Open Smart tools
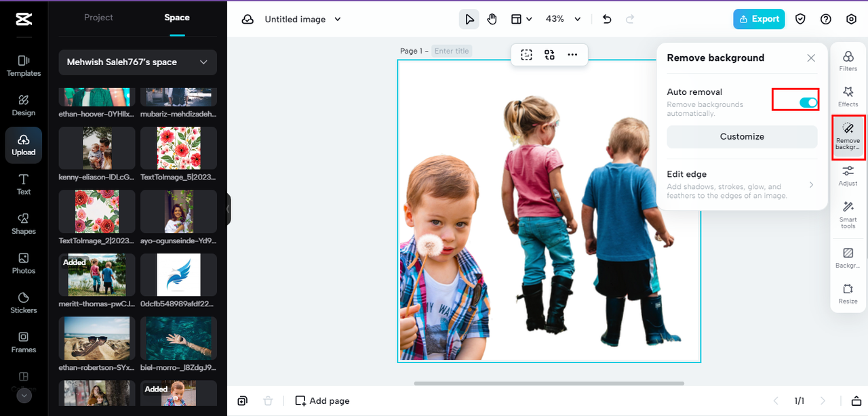The height and width of the screenshot is (416, 868). tap(848, 214)
